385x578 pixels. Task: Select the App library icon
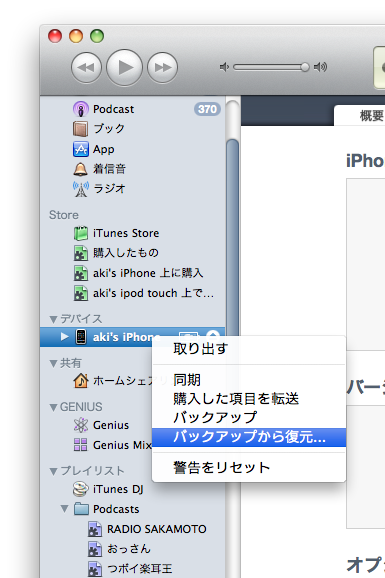pyautogui.click(x=80, y=149)
